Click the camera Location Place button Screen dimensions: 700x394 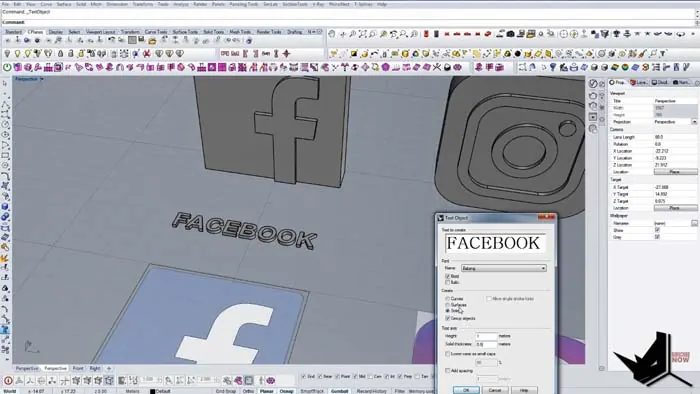point(675,172)
